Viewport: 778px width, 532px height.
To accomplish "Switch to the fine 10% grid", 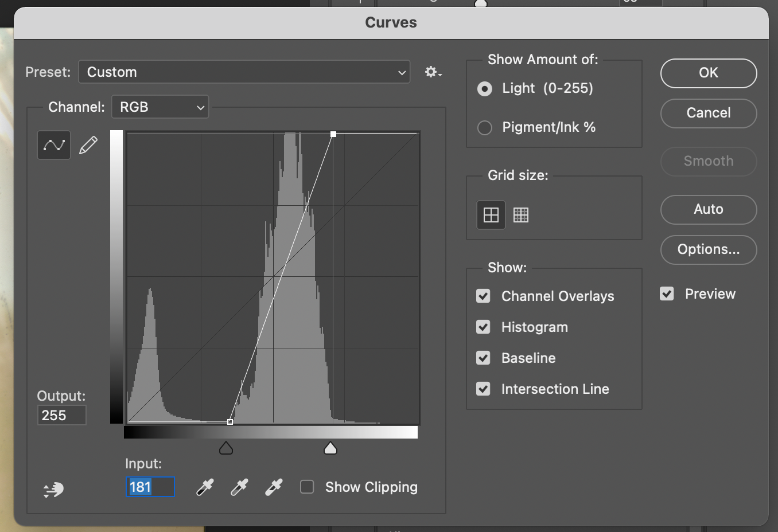I will coord(521,214).
